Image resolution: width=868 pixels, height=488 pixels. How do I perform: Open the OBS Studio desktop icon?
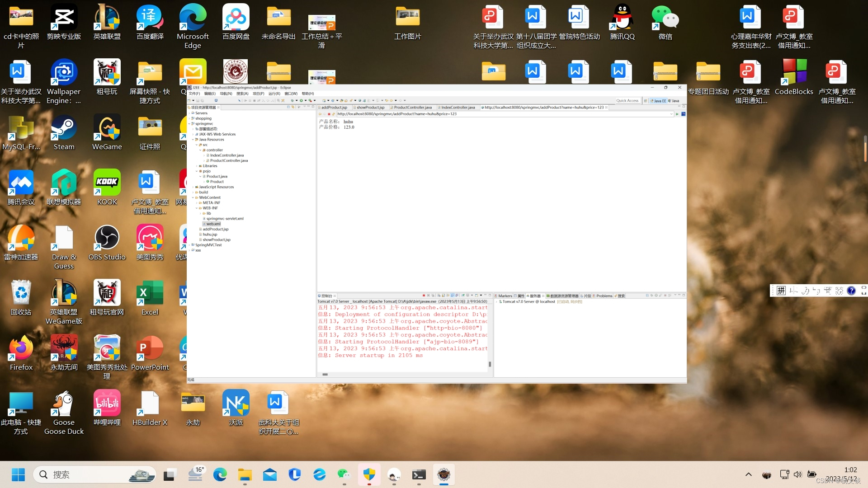coord(107,243)
